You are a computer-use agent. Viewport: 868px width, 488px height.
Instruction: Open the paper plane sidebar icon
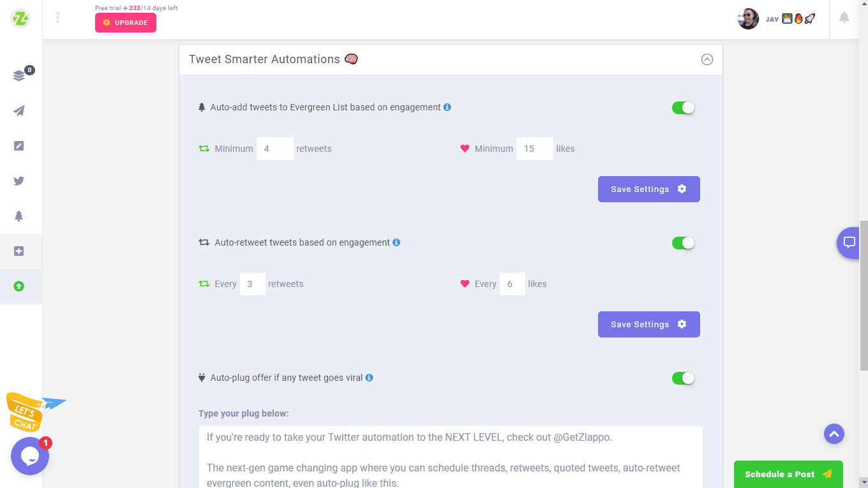19,111
